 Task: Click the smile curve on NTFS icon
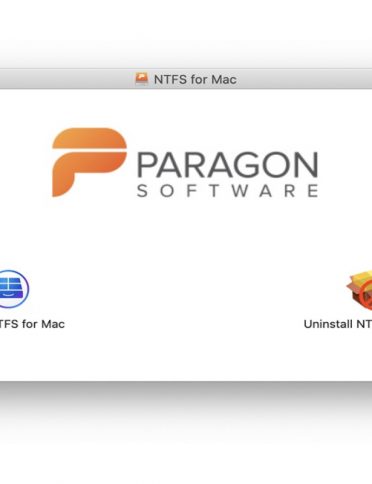coord(9,294)
